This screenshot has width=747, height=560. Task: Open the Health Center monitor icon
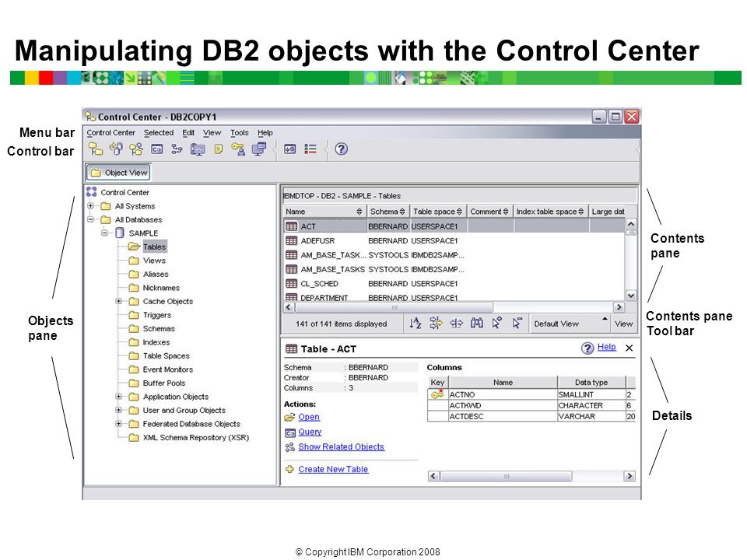(197, 149)
